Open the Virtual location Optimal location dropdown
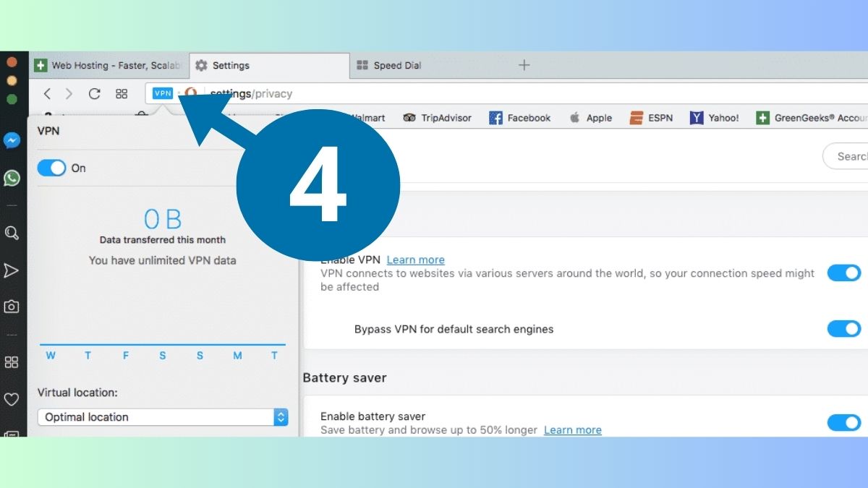The height and width of the screenshot is (488, 868). pyautogui.click(x=163, y=417)
